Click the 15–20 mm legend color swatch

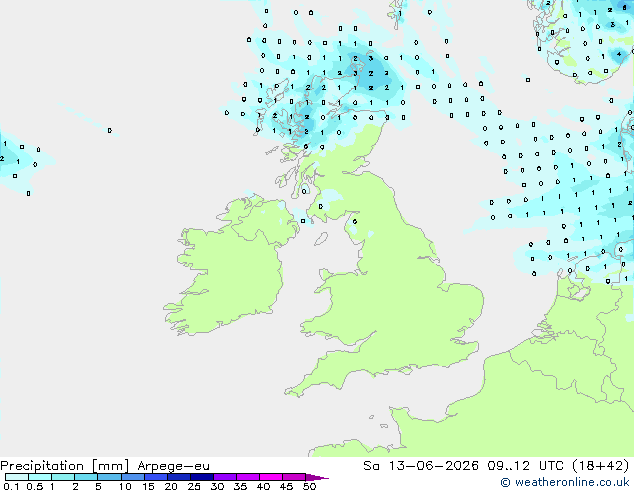[155, 477]
